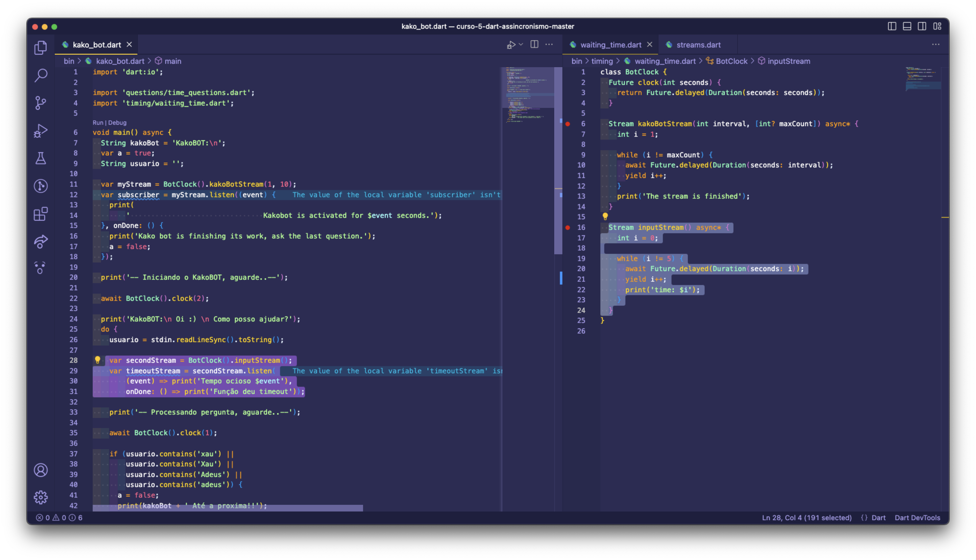Click the Git branch icon in sidebar
976x560 pixels.
(40, 102)
